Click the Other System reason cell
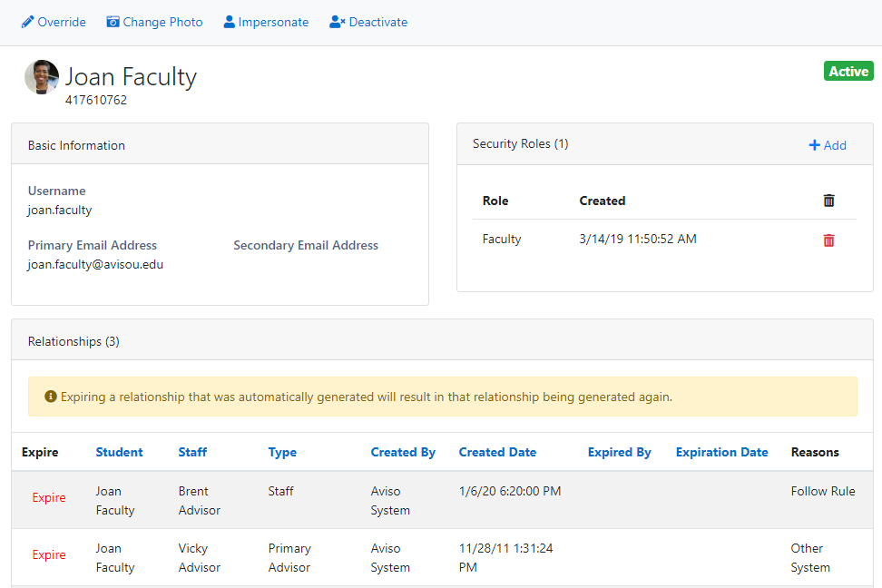The height and width of the screenshot is (588, 882). coord(810,558)
